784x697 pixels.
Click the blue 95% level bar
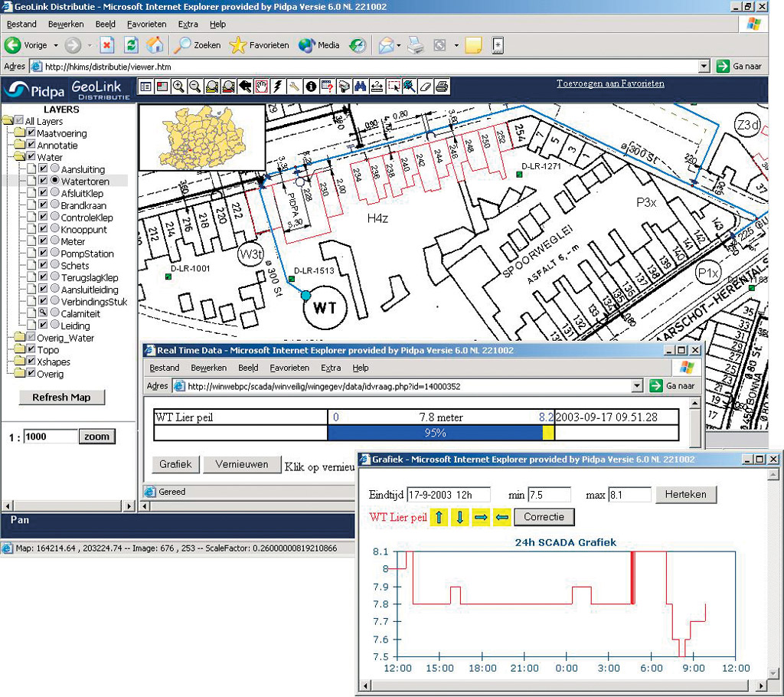click(434, 433)
